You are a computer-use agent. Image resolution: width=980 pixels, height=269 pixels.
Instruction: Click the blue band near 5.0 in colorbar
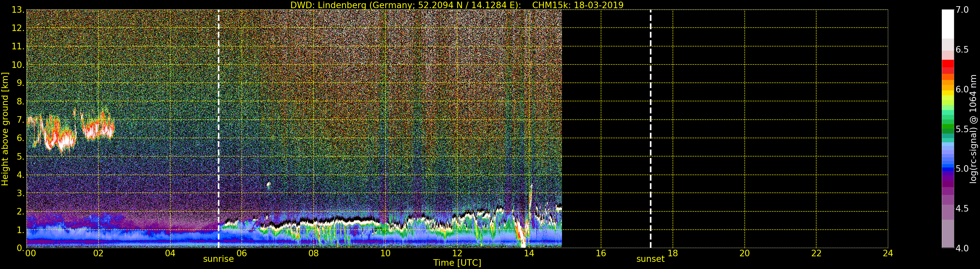pos(948,167)
